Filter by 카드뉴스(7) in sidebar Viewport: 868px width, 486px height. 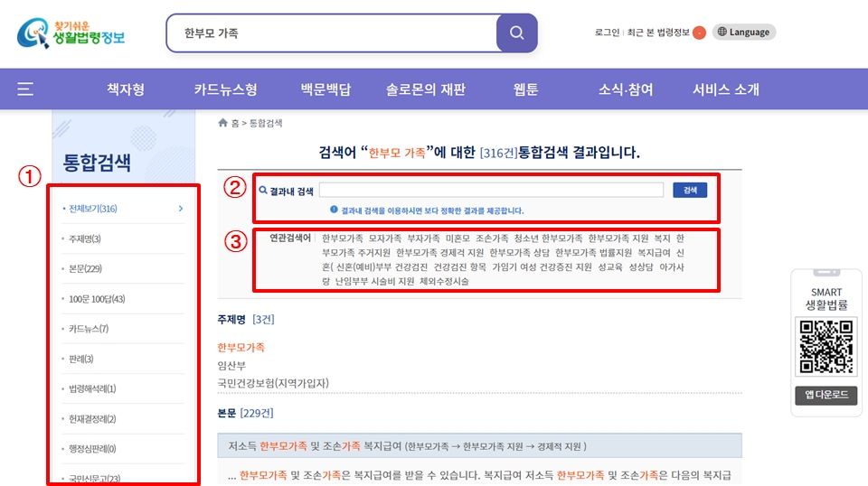(x=89, y=329)
